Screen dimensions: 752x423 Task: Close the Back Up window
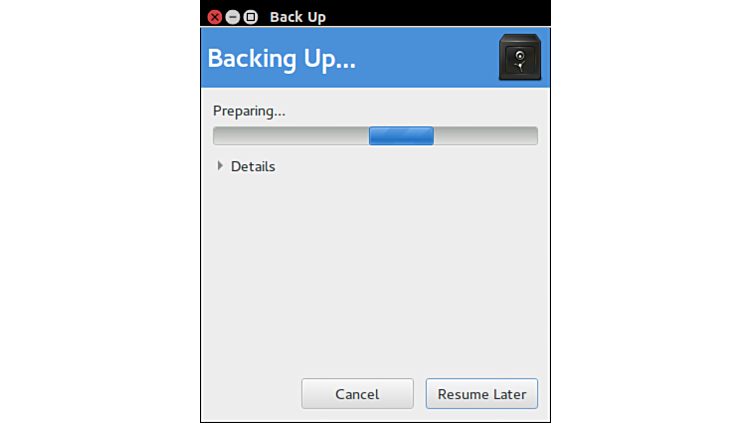[215, 17]
